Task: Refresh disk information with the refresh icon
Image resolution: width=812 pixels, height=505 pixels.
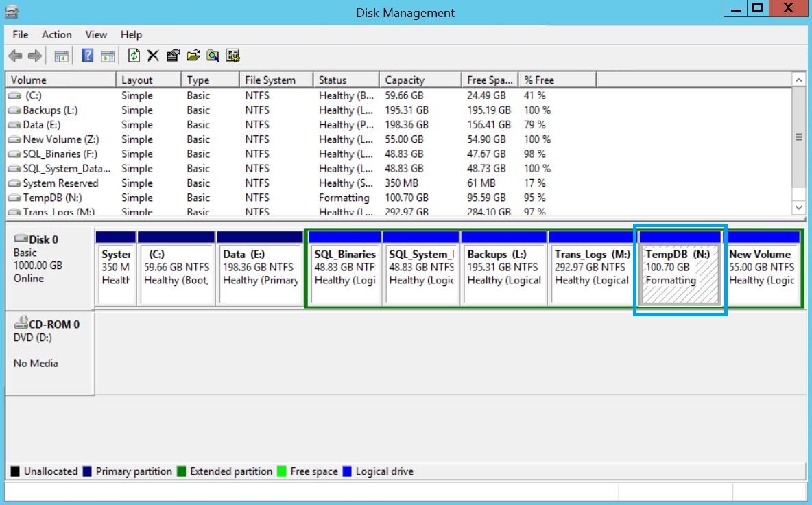Action: pyautogui.click(x=134, y=56)
